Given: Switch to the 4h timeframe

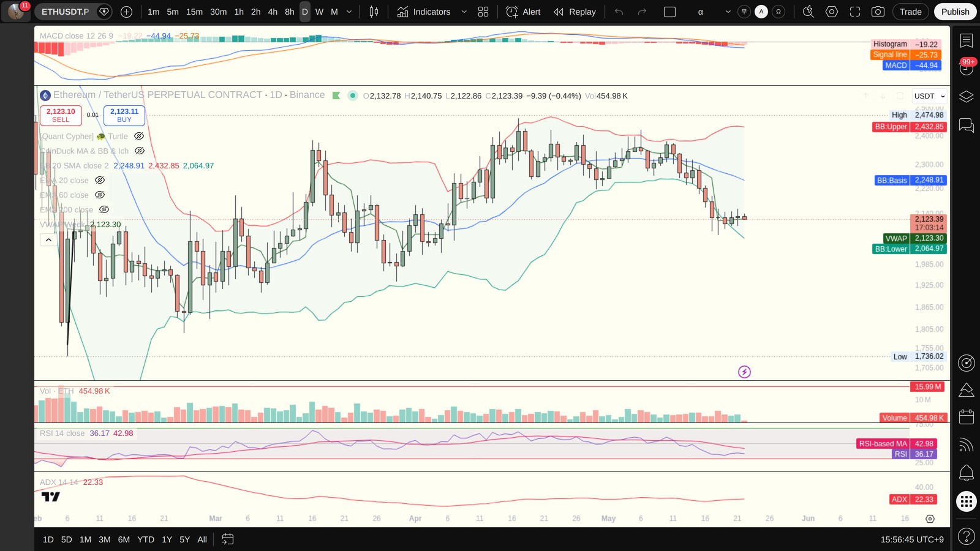Looking at the screenshot, I should (273, 12).
